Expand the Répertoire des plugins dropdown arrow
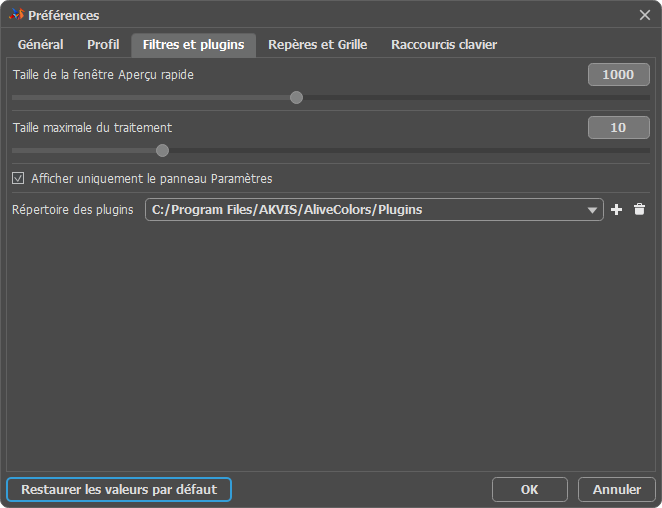This screenshot has height=508, width=662. click(592, 210)
